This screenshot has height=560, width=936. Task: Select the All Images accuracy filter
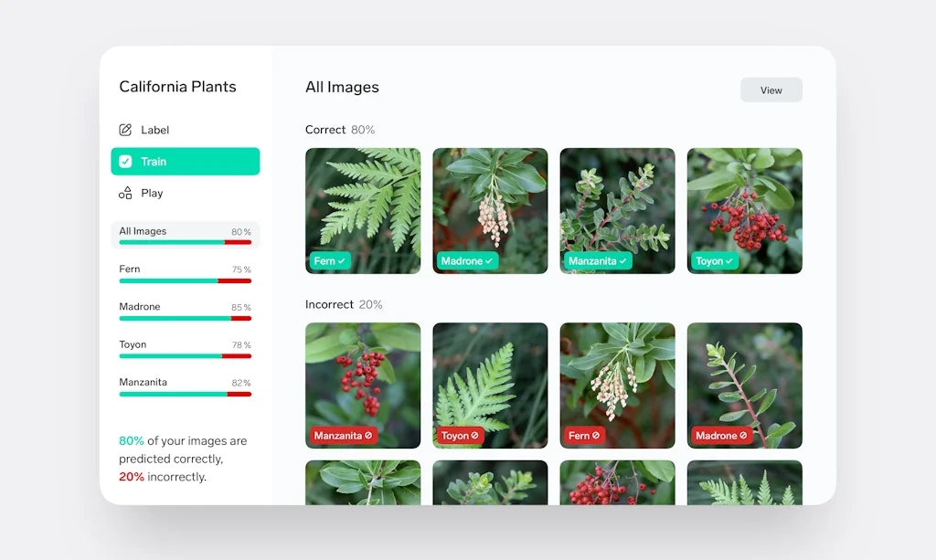click(x=185, y=235)
